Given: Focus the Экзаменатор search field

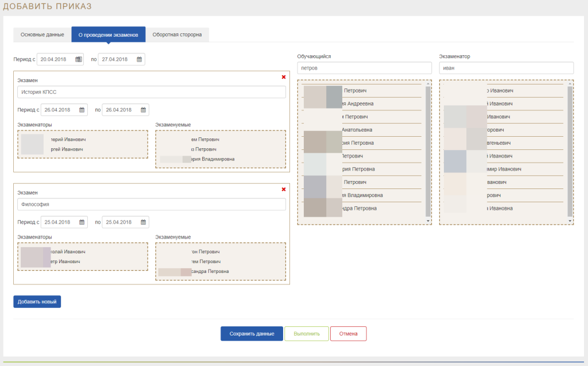Looking at the screenshot, I should [506, 68].
